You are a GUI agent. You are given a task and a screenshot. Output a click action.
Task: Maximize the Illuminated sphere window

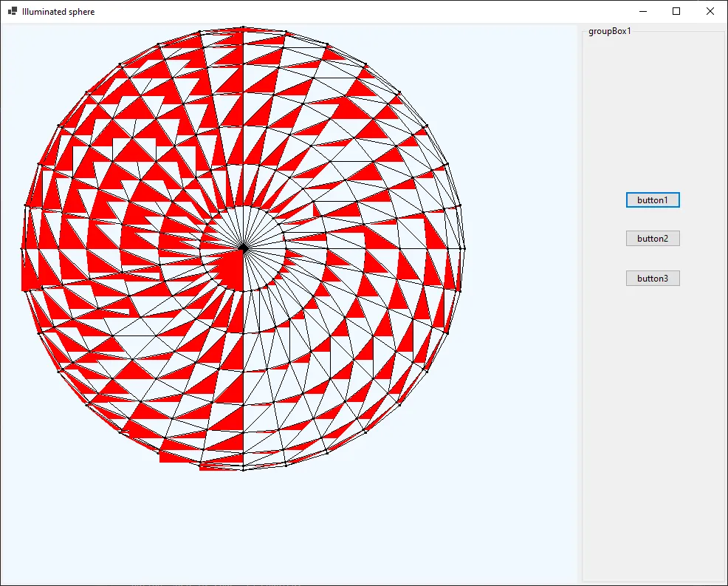[676, 12]
